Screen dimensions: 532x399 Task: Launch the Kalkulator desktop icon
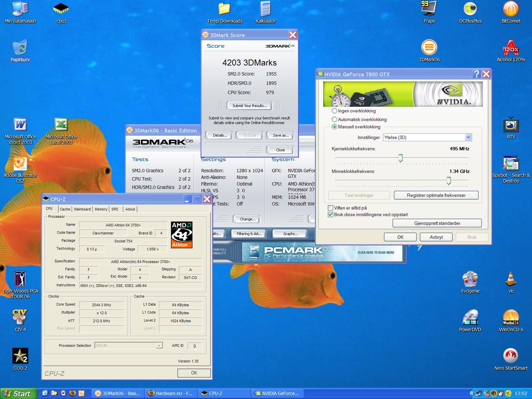(266, 13)
